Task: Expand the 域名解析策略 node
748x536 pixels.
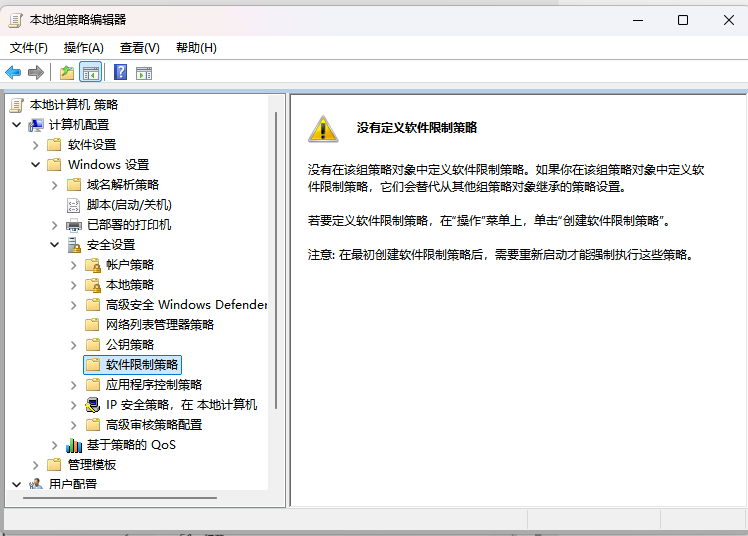Action: 54,185
